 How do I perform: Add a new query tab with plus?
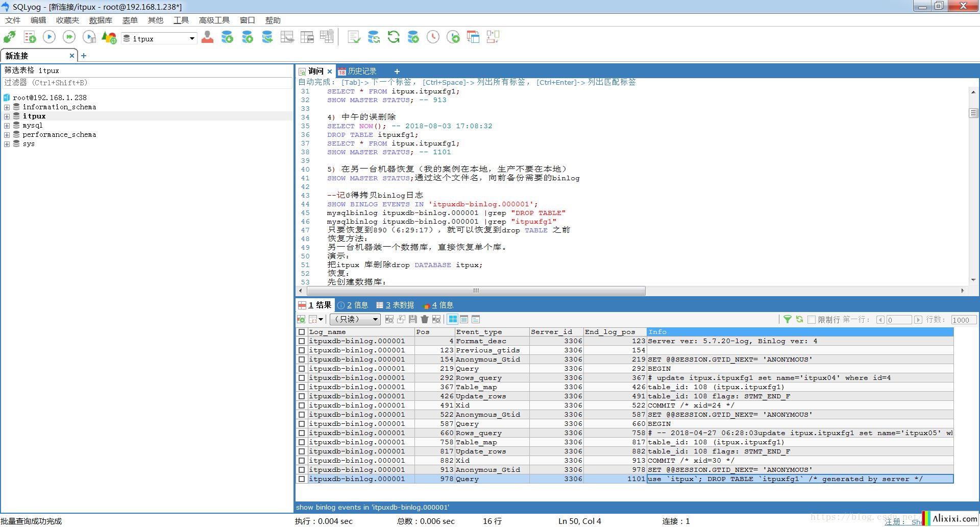pyautogui.click(x=397, y=71)
